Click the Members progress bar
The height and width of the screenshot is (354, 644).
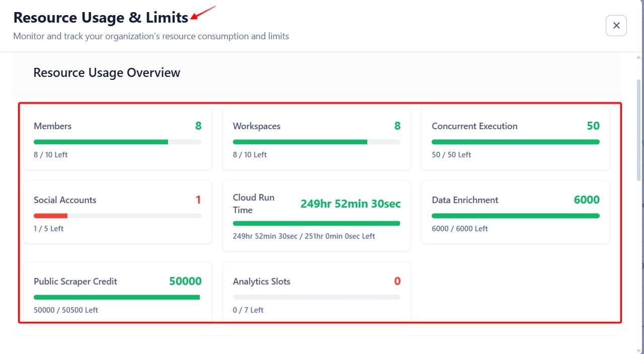point(117,142)
